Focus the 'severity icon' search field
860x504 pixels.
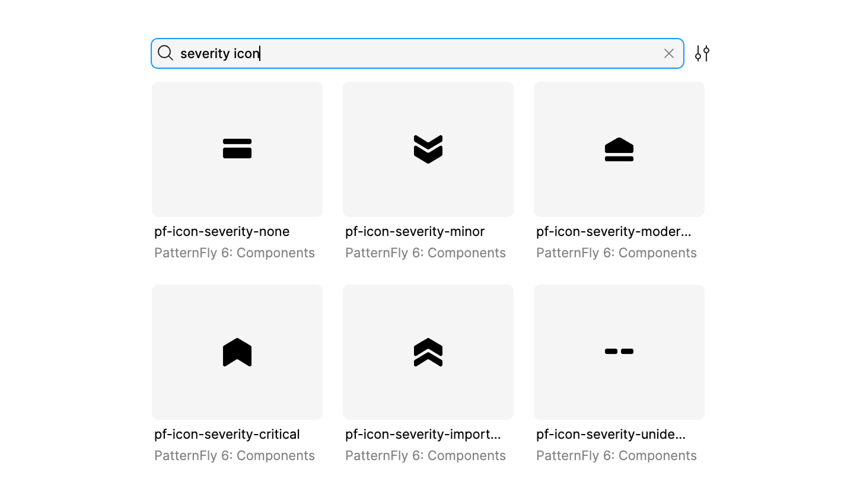point(417,53)
